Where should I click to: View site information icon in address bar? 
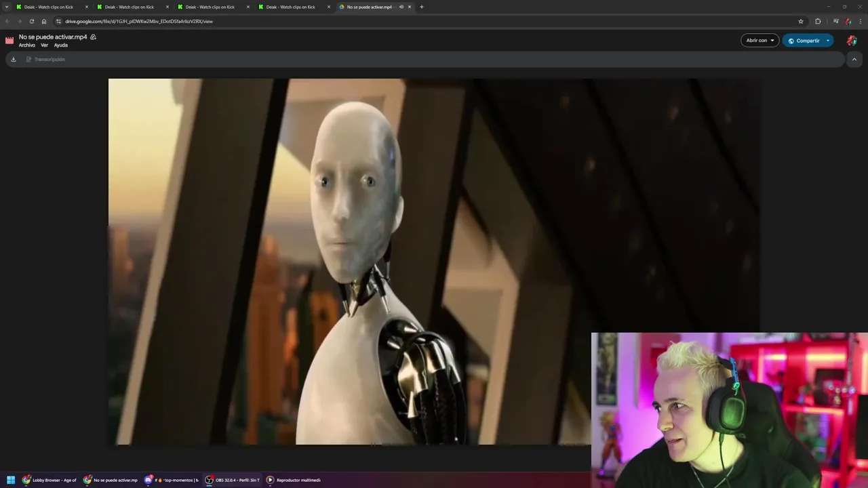coord(58,21)
